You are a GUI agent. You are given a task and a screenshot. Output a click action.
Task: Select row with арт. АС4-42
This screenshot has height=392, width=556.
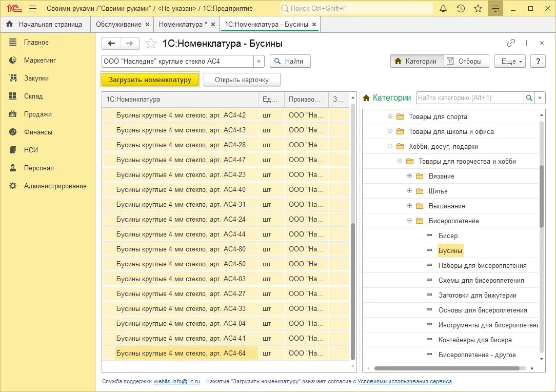click(x=226, y=115)
